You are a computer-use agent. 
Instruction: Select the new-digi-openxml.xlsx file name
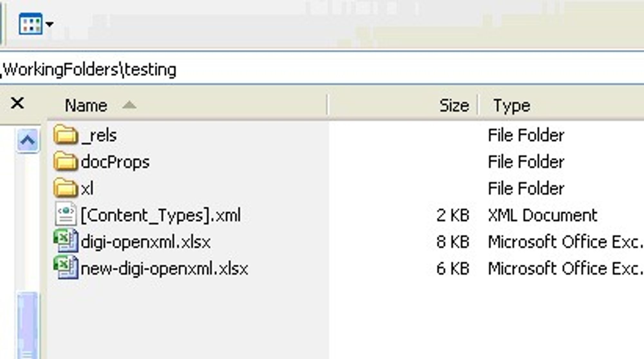(165, 269)
